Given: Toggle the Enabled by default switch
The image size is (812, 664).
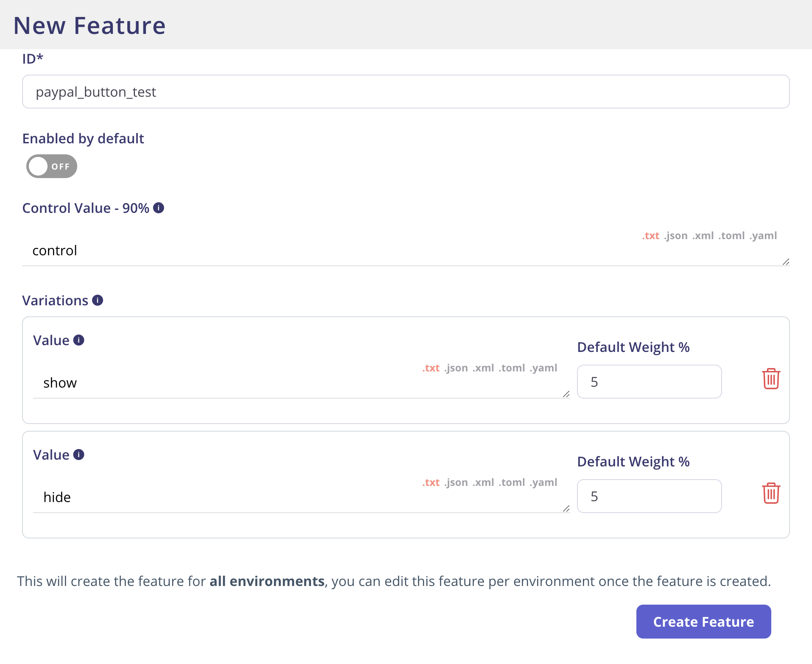Looking at the screenshot, I should 51,166.
